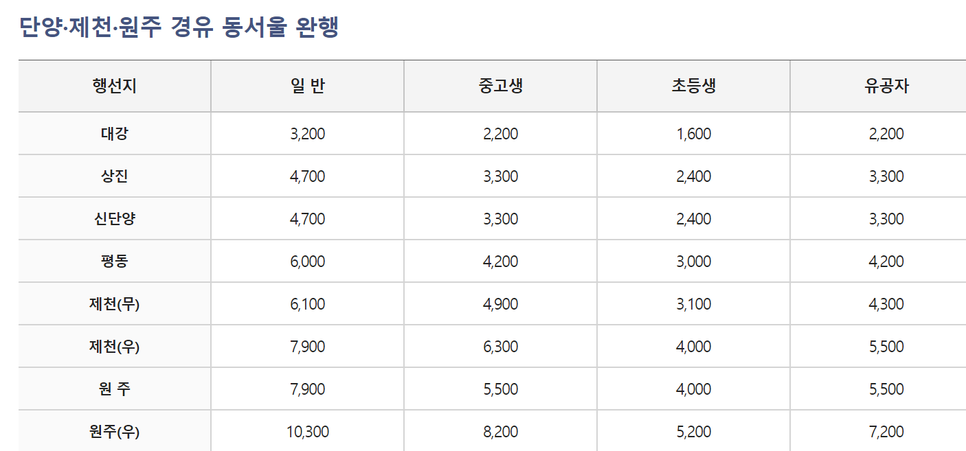
Task: Click the 행선지 column header
Action: [115, 86]
